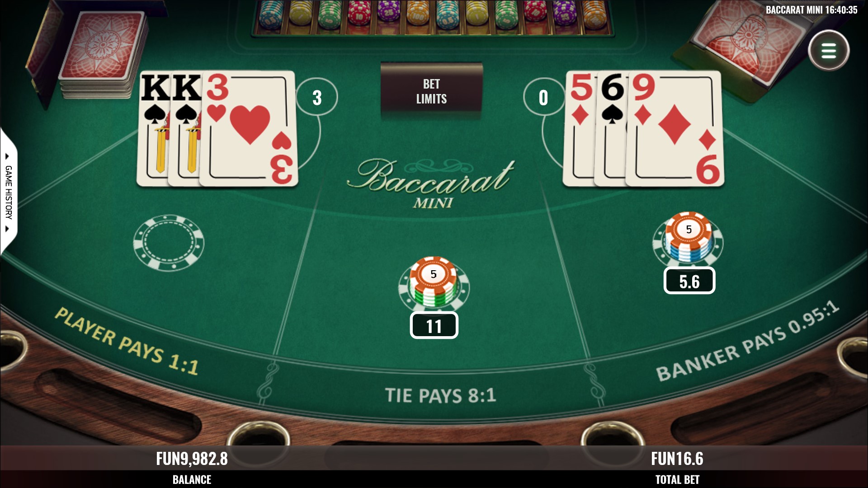Click the Player Pays 1:1 betting area

point(127,342)
